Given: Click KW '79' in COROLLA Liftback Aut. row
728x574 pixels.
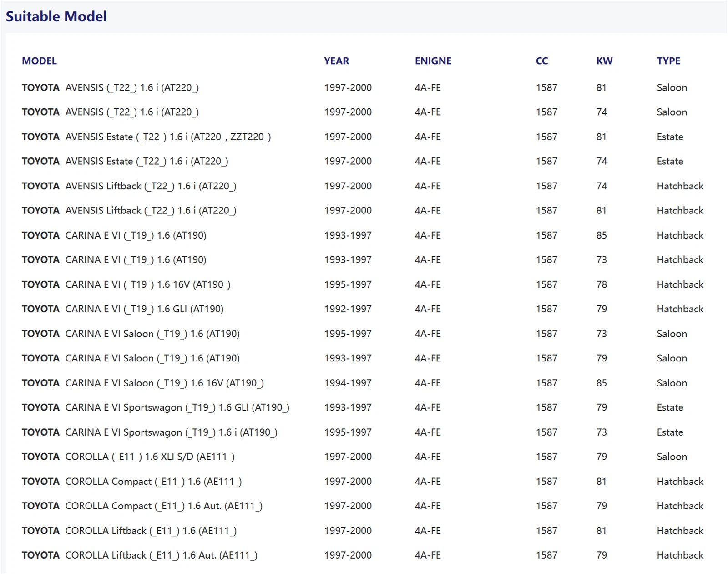Looking at the screenshot, I should click(602, 555).
